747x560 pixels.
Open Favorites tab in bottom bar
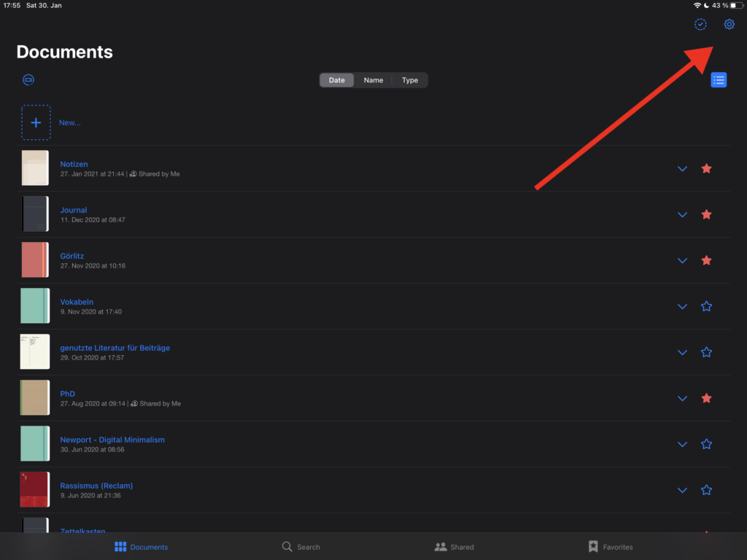[x=611, y=547]
